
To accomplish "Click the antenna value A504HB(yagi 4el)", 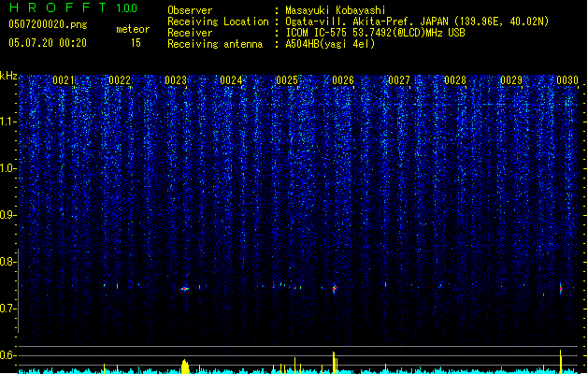I will click(330, 44).
